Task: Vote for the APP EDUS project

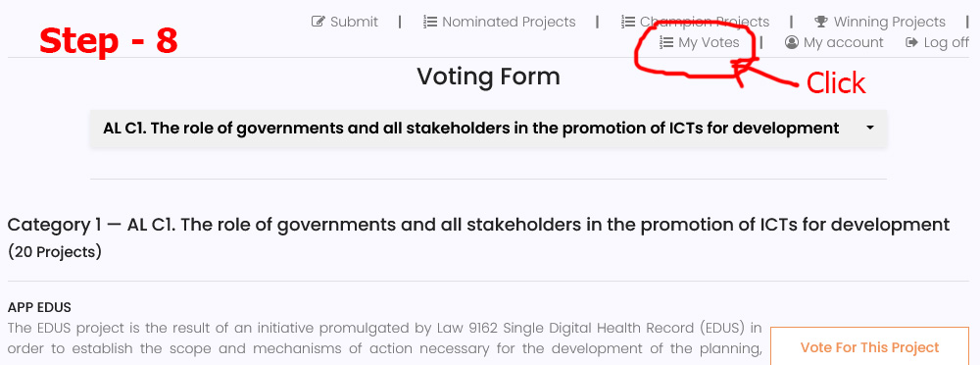Action: pos(869,347)
